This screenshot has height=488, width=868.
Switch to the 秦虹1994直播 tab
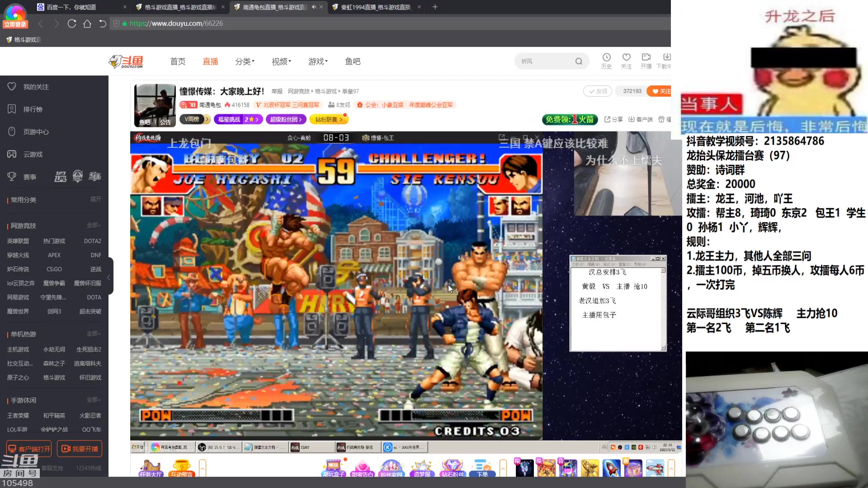[x=376, y=7]
